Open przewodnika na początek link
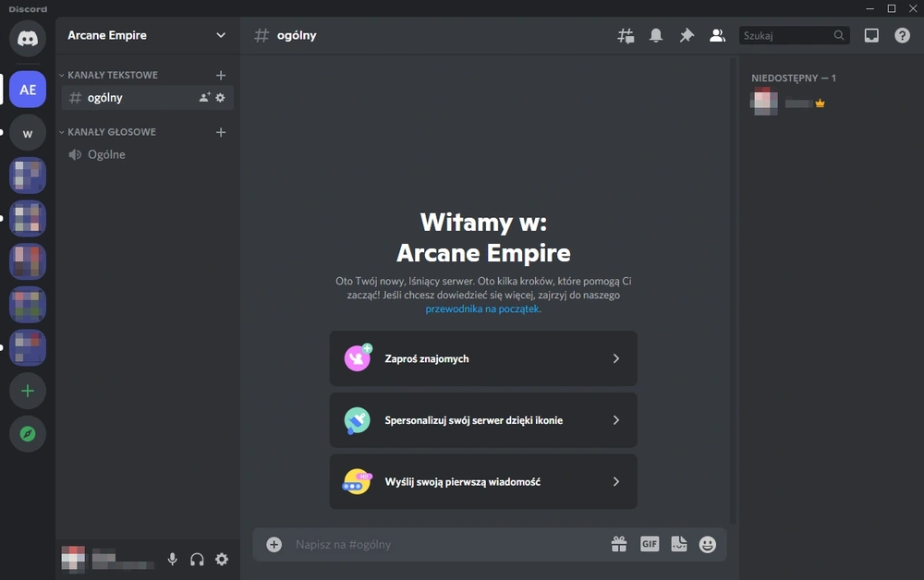 [x=482, y=308]
